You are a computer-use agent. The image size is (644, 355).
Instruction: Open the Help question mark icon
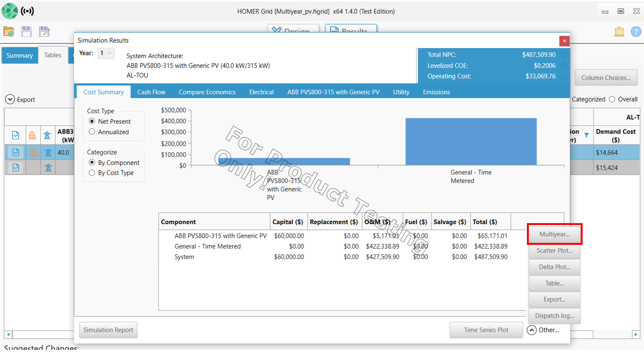coord(636,32)
